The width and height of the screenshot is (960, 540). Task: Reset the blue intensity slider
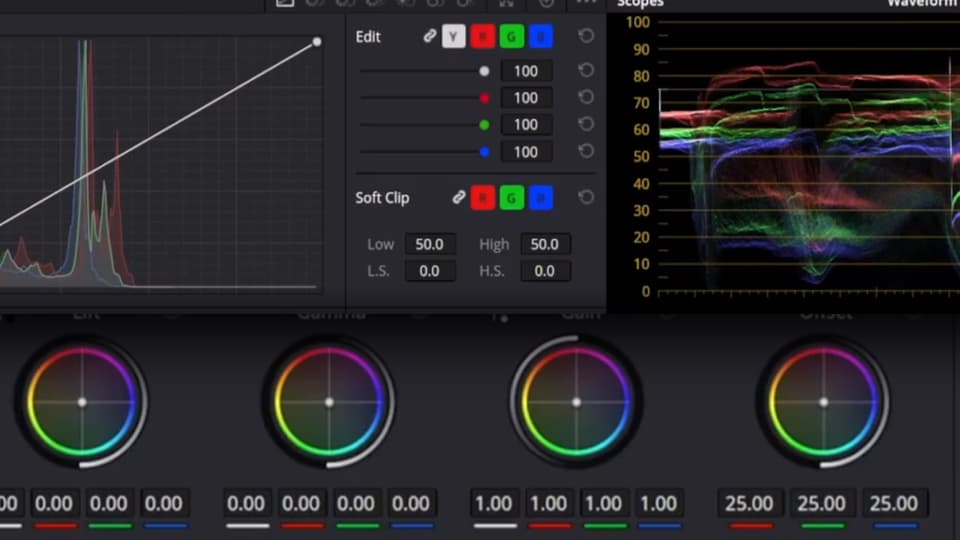click(x=586, y=151)
